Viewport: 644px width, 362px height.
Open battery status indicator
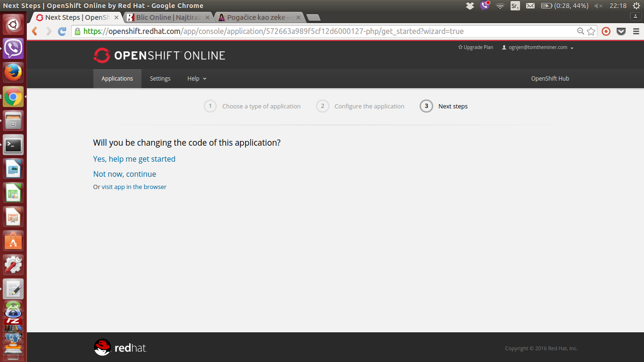[565, 6]
